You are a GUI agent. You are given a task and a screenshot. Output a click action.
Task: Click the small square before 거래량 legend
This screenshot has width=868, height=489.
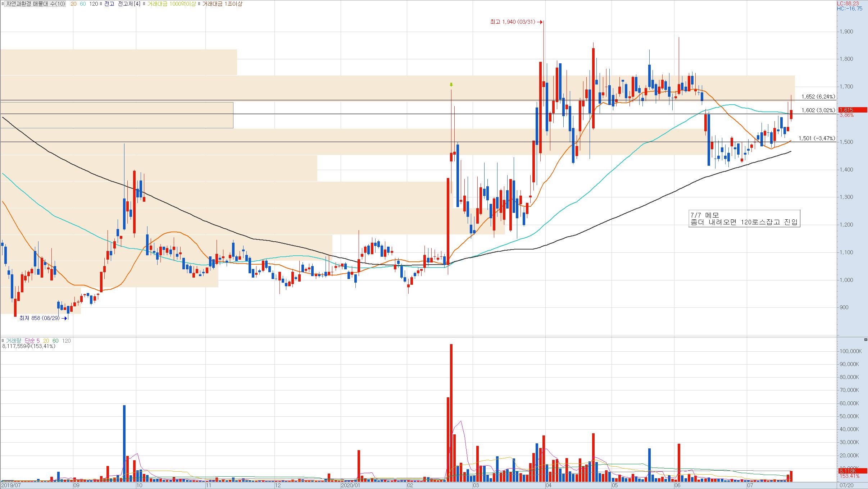pos(3,341)
